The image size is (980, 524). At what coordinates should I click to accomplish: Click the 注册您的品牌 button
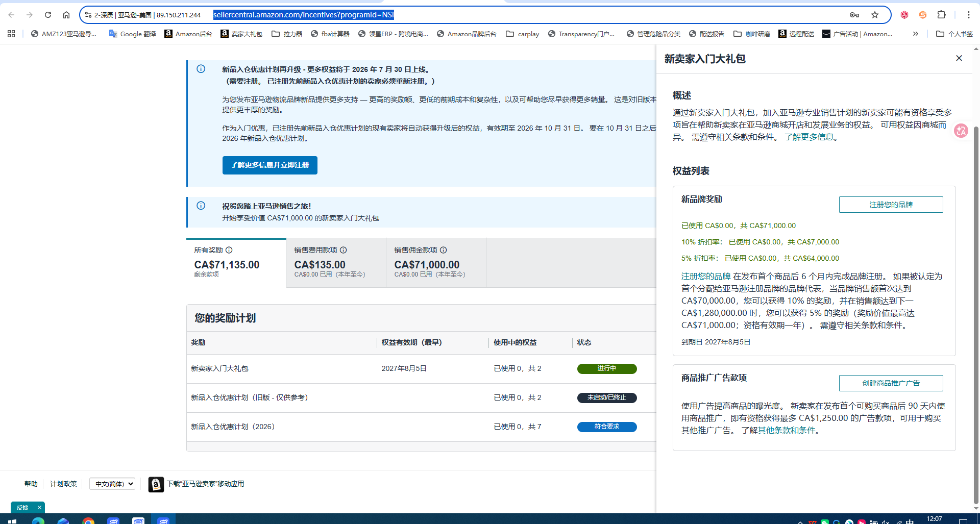click(x=891, y=205)
